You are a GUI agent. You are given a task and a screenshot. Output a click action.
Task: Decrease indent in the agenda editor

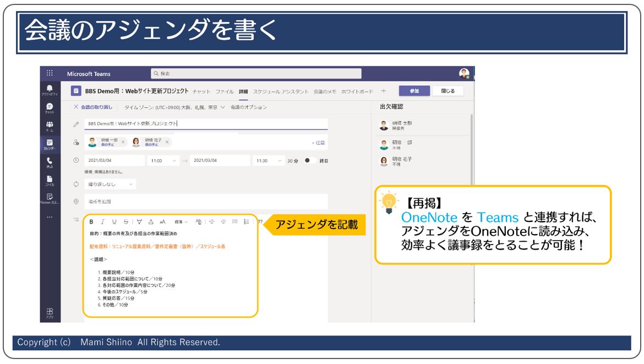[x=212, y=222]
